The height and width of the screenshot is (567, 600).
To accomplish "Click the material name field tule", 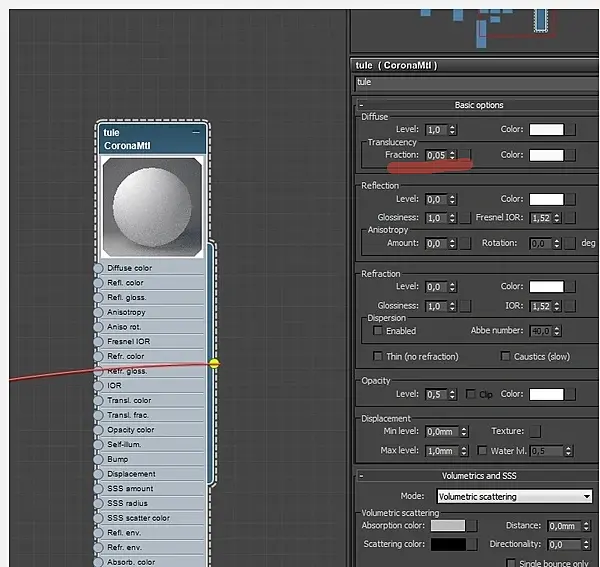I will pos(476,83).
